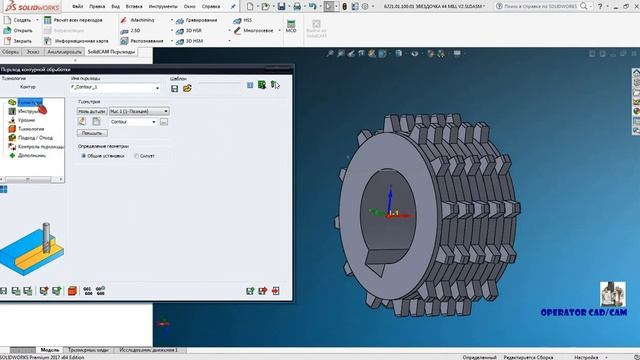
Task: Click the Ноль детали button
Action: tap(92, 111)
